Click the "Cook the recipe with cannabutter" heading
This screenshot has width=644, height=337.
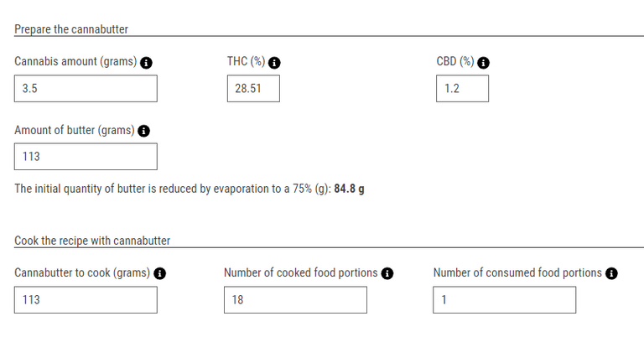point(92,241)
